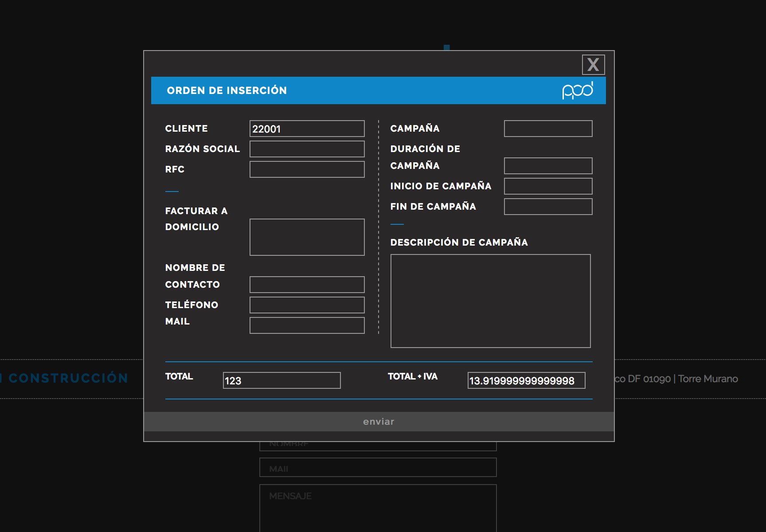Select the Mail field in dialog
This screenshot has width=766, height=532.
coord(307,325)
